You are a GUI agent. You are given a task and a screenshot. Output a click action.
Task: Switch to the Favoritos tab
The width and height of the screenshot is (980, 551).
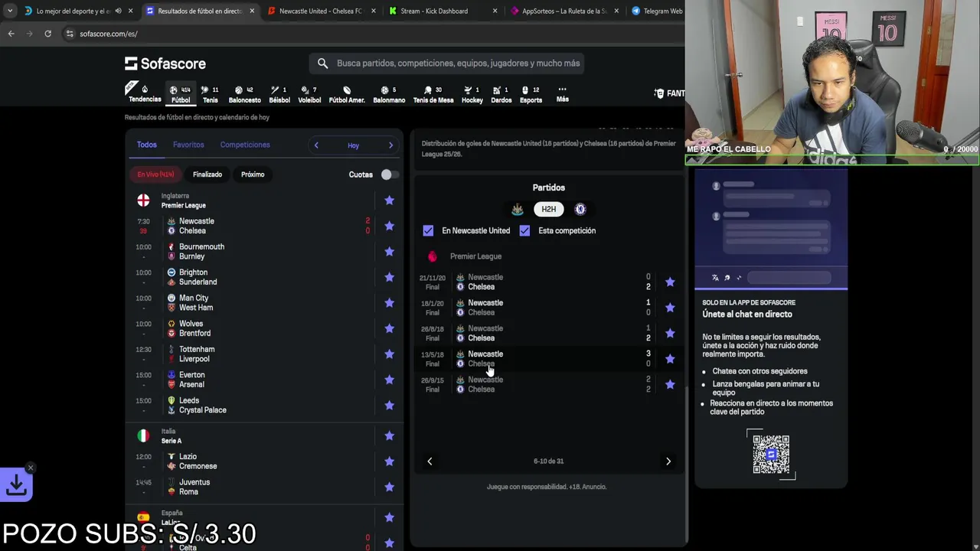[x=188, y=145]
